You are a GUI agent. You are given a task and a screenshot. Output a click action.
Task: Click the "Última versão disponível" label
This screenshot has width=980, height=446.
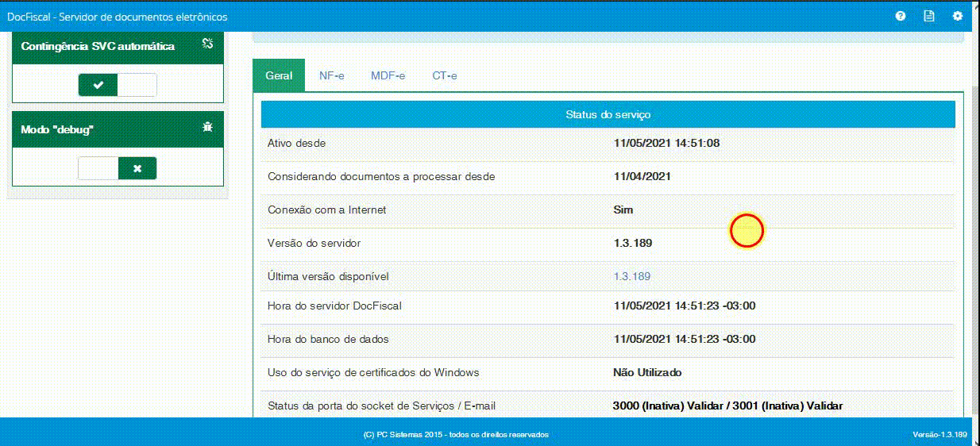pyautogui.click(x=328, y=276)
